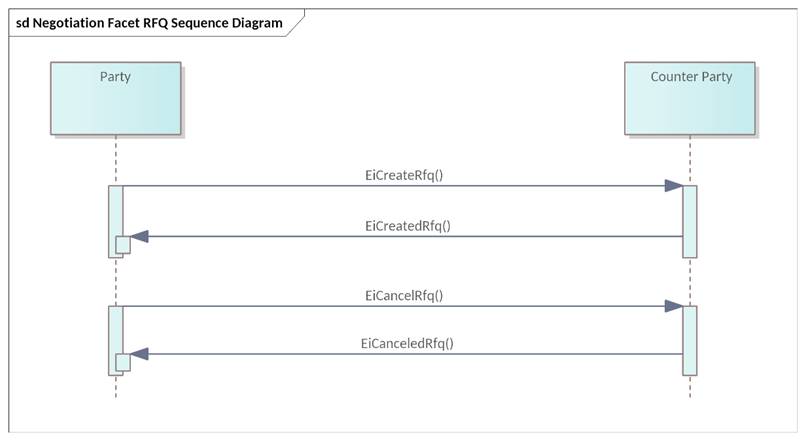Click Counter Party's dashed lifeline between its activation bars
Screen dimensions: 806x441
tap(690, 282)
